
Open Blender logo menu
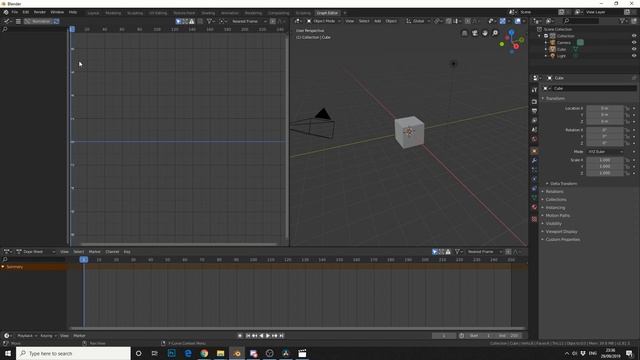pos(6,12)
